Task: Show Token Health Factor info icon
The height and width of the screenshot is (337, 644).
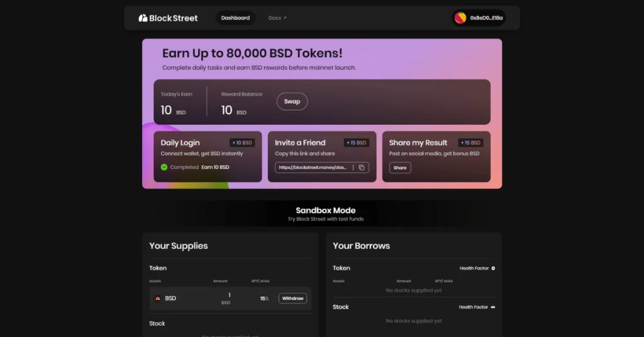Action: 493,268
